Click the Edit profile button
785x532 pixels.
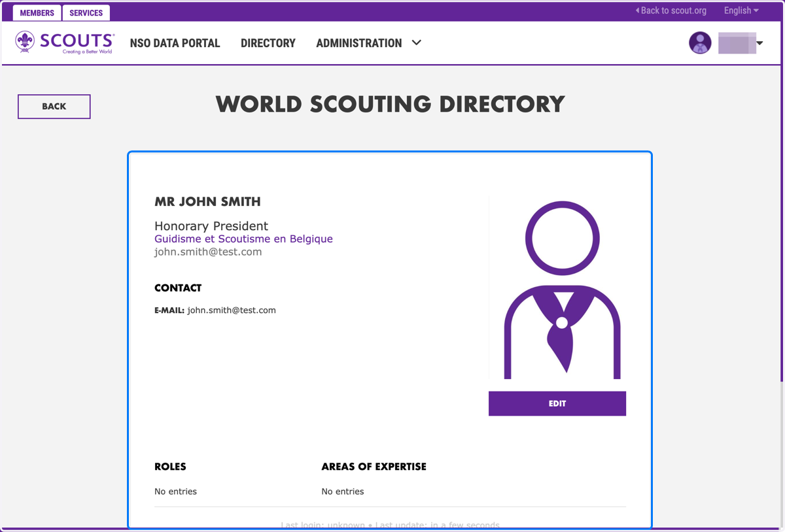[557, 404]
